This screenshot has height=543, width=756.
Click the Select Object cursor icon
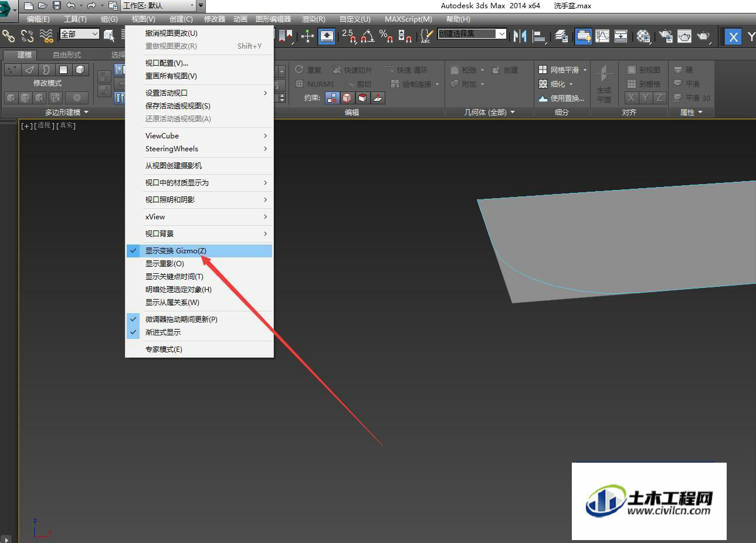(109, 36)
